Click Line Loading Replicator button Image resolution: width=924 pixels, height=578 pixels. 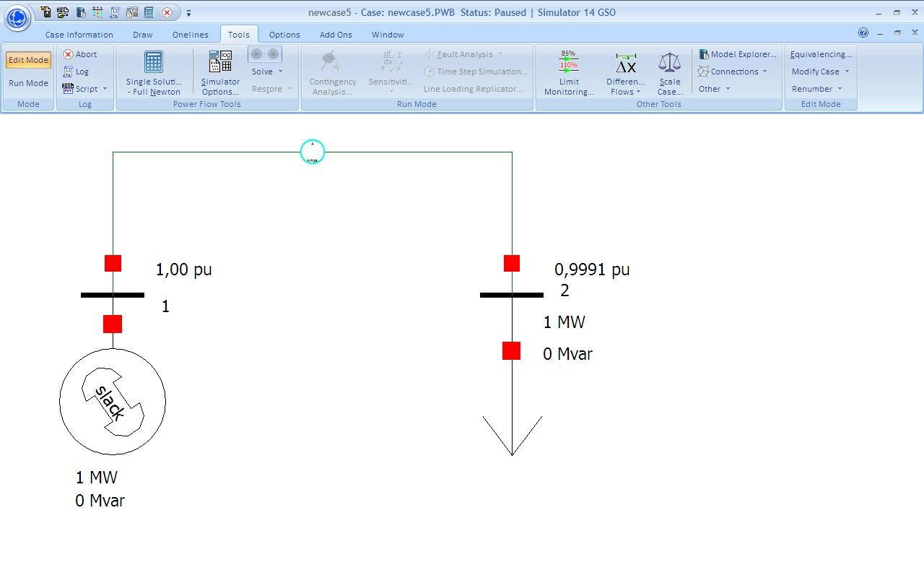point(473,89)
